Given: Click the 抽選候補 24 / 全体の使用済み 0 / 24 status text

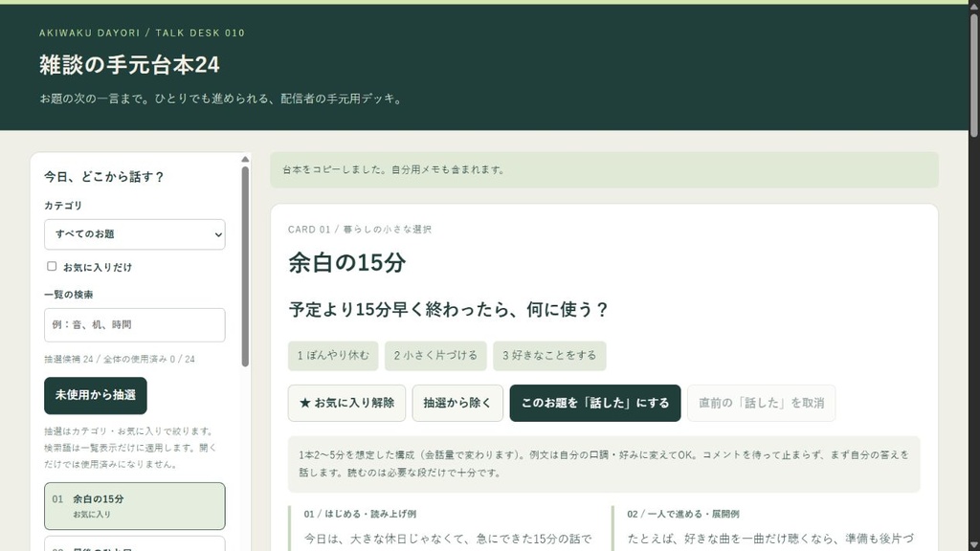Looking at the screenshot, I should (120, 360).
